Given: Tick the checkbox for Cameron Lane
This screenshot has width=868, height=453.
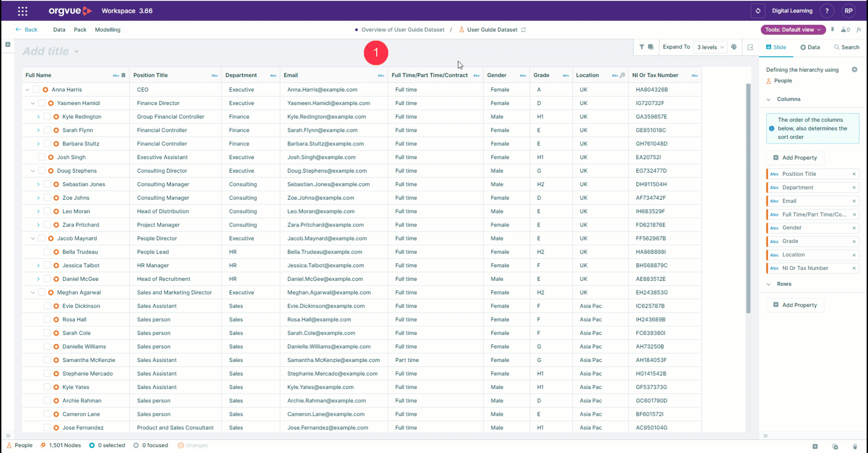Looking at the screenshot, I should (47, 414).
